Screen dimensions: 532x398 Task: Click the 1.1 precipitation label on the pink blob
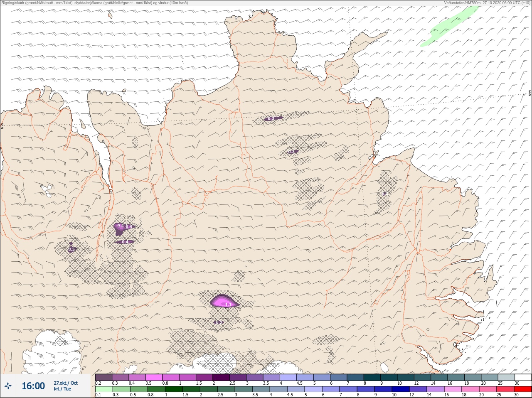pyautogui.click(x=228, y=305)
